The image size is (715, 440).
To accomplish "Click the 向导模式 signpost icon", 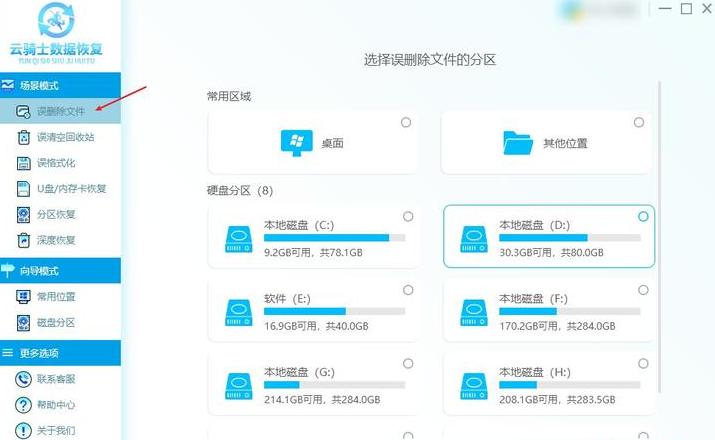I will point(8,270).
